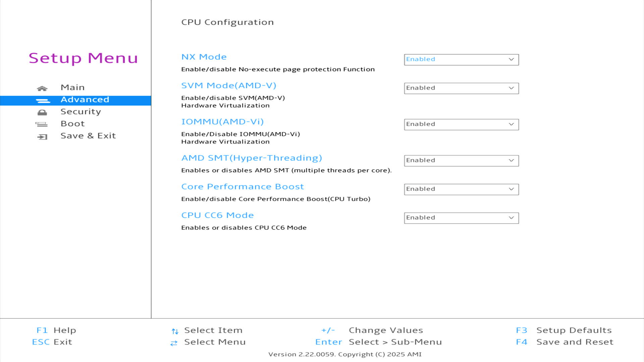Image resolution: width=644 pixels, height=362 pixels.
Task: Open the IOMMU(AMD-Vi) Enabled dropdown
Action: [x=461, y=124]
